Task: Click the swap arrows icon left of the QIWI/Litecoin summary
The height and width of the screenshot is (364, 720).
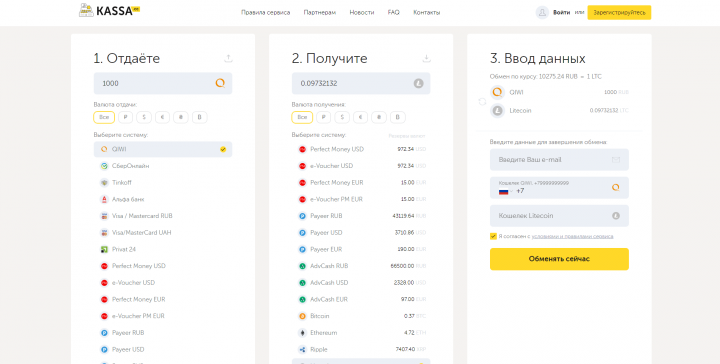Action: click(x=482, y=101)
